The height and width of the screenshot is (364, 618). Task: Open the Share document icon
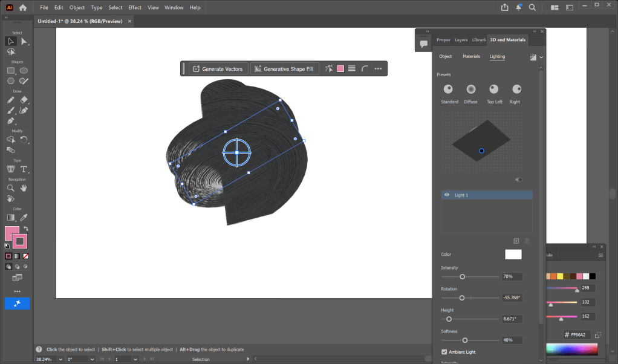[505, 7]
